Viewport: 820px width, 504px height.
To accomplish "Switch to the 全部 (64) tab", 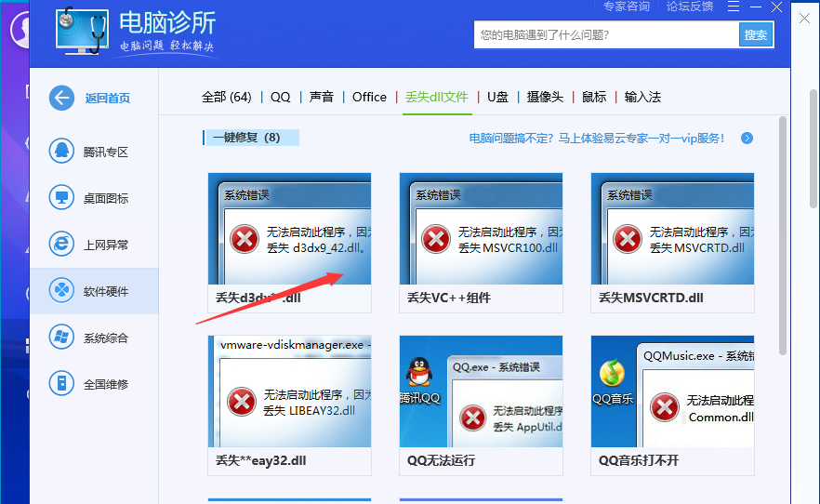I will [227, 98].
